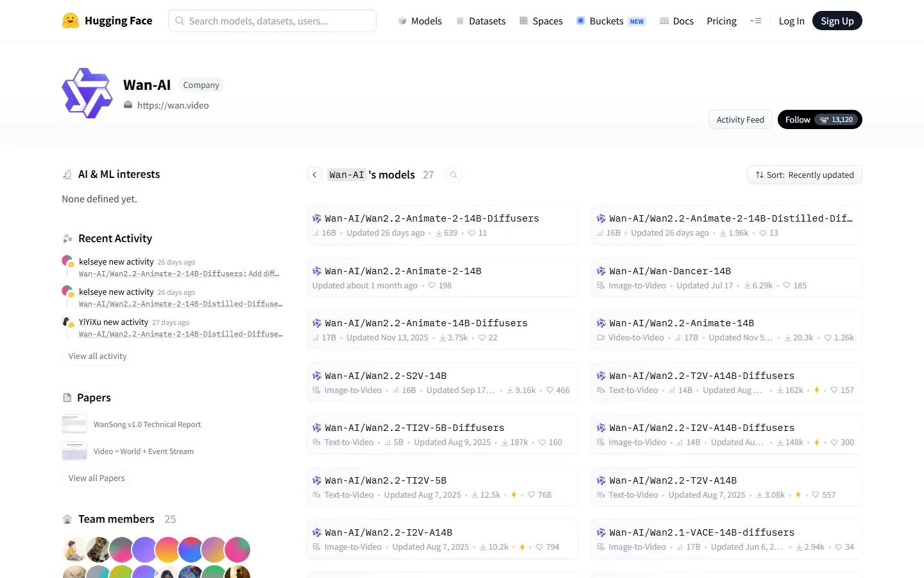Click the Wan-AI organization name heading

147,85
